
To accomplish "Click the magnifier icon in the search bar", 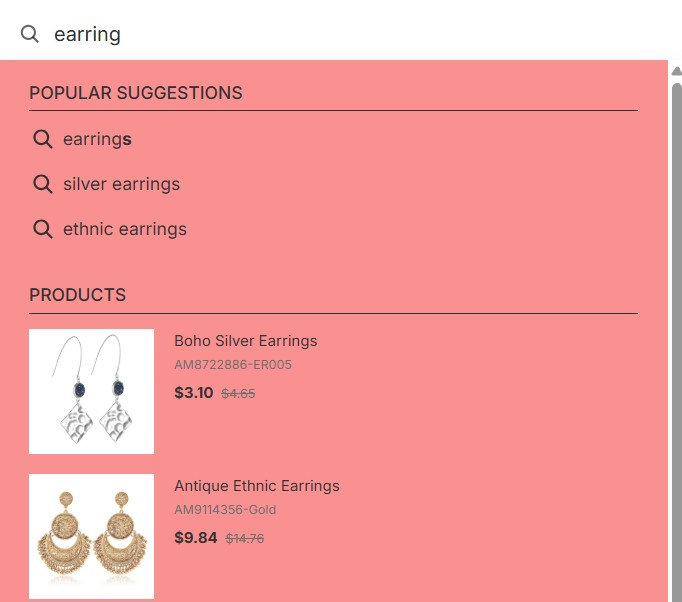I will 30,34.
